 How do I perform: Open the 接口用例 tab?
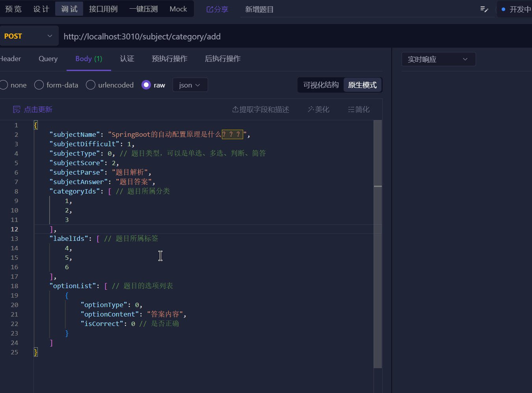click(x=103, y=9)
